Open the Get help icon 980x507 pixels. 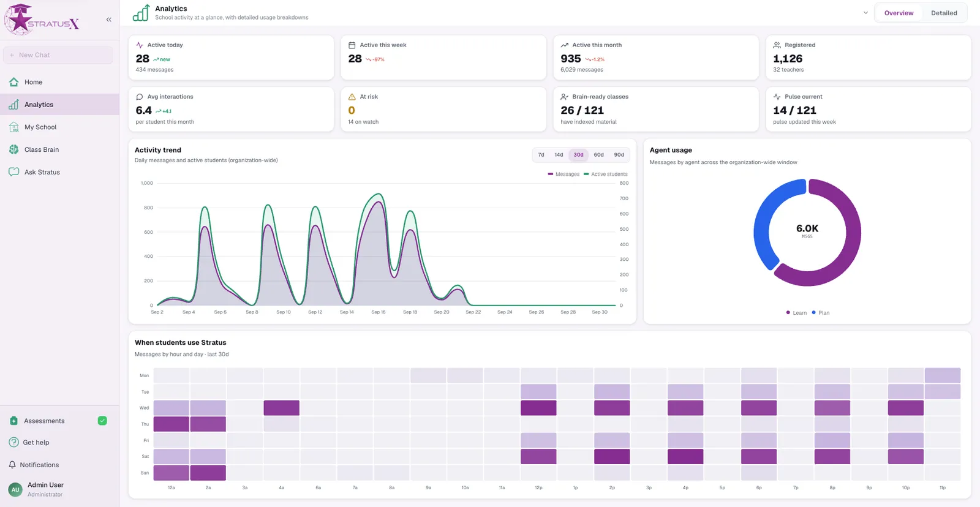coord(13,442)
